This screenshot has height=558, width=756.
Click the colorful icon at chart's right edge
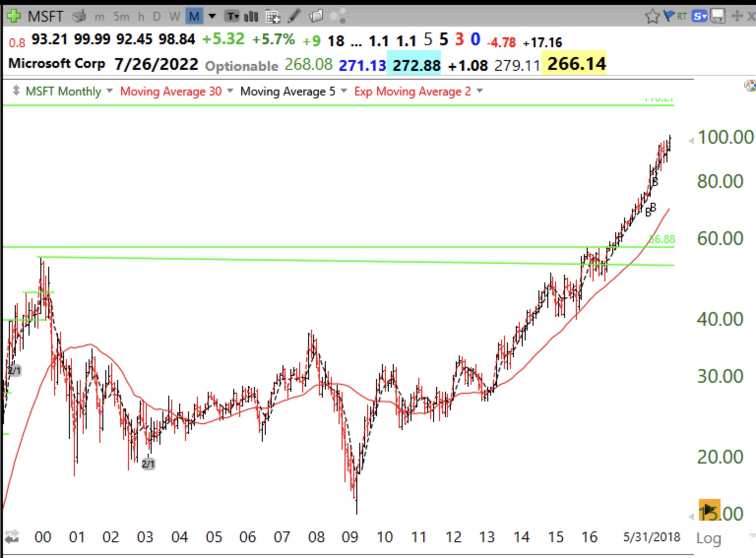tap(750, 86)
